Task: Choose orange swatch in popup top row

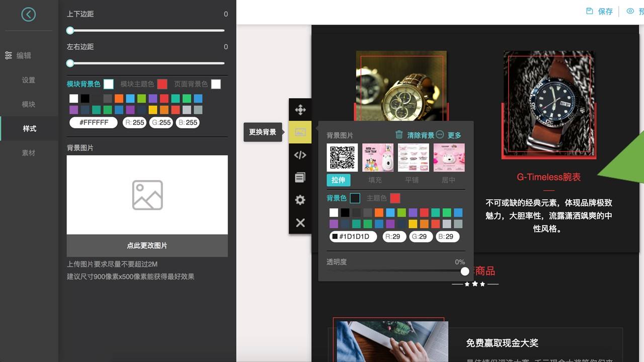Action: 379,213
